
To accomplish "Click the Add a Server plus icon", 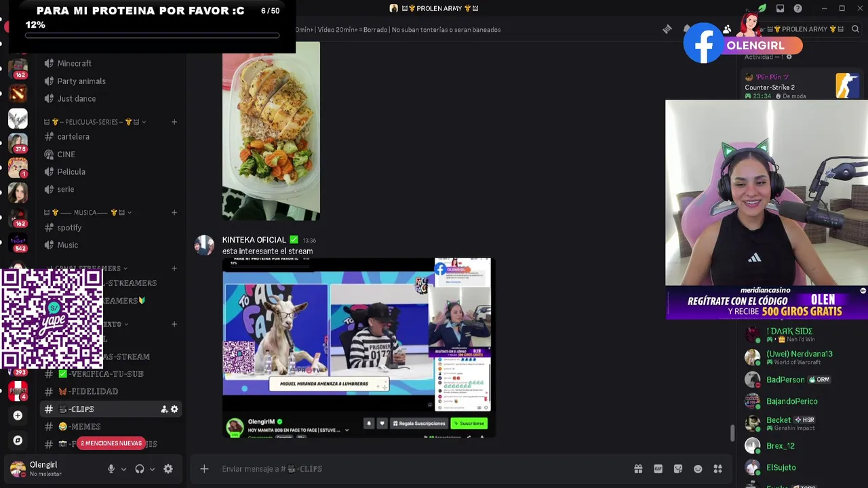I will click(18, 415).
